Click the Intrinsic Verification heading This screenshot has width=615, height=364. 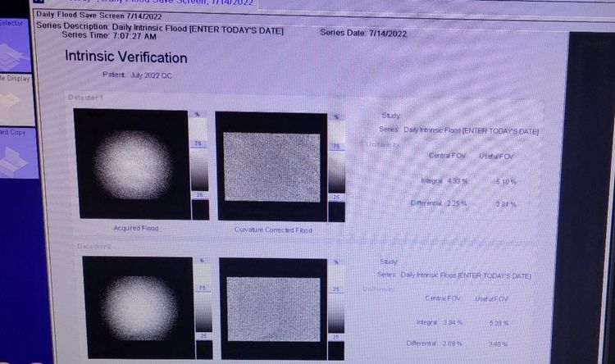click(x=125, y=57)
